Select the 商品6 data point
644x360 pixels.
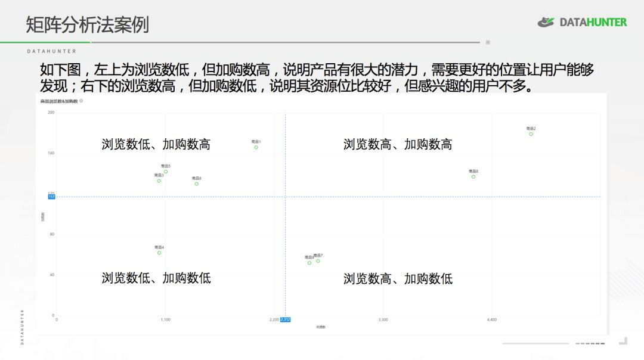point(196,184)
